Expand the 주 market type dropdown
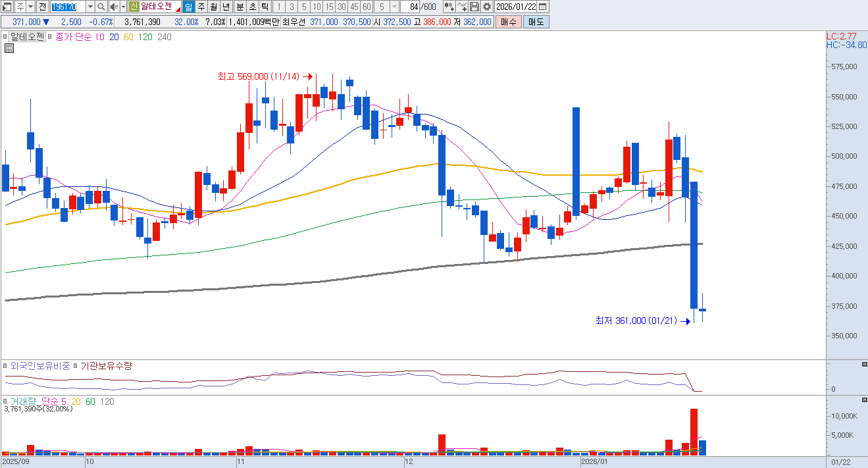Image resolution: width=868 pixels, height=468 pixels. [x=30, y=7]
